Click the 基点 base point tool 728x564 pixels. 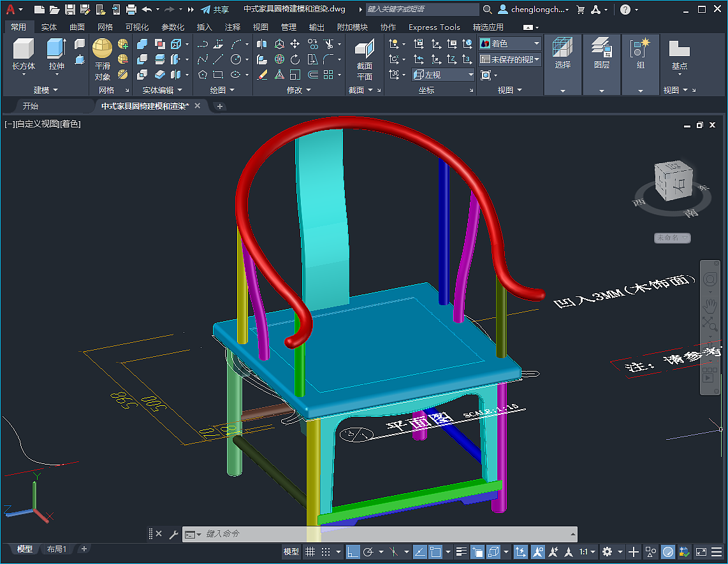pyautogui.click(x=680, y=57)
